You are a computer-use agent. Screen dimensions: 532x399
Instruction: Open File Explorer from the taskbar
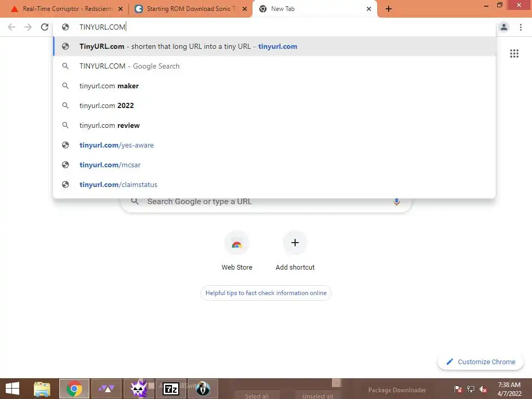coord(42,389)
